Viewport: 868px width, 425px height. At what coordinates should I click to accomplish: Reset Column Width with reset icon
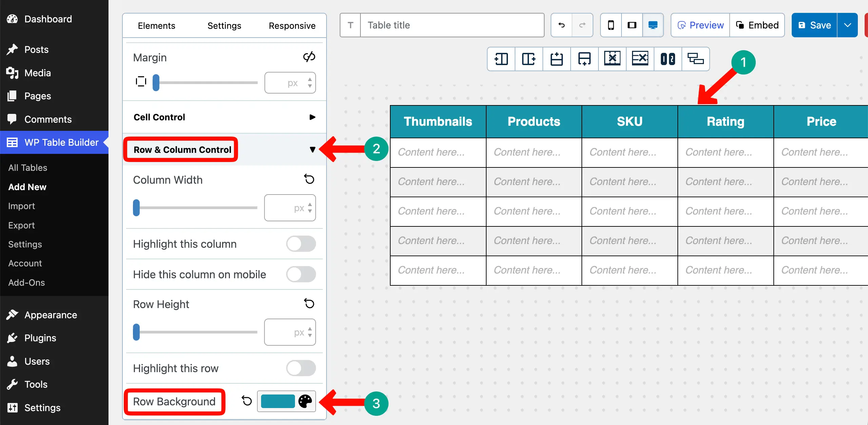point(309,179)
